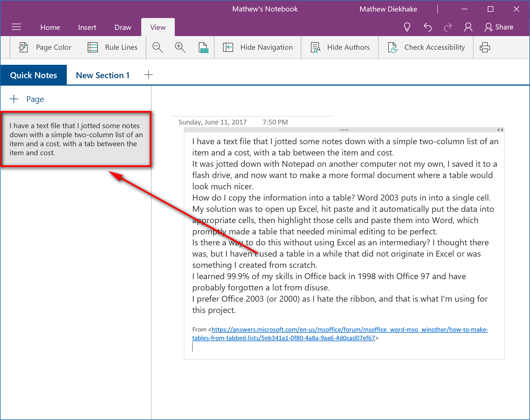Viewport: 530px width, 420px height.
Task: Open the Home ribbon tab
Action: (50, 27)
